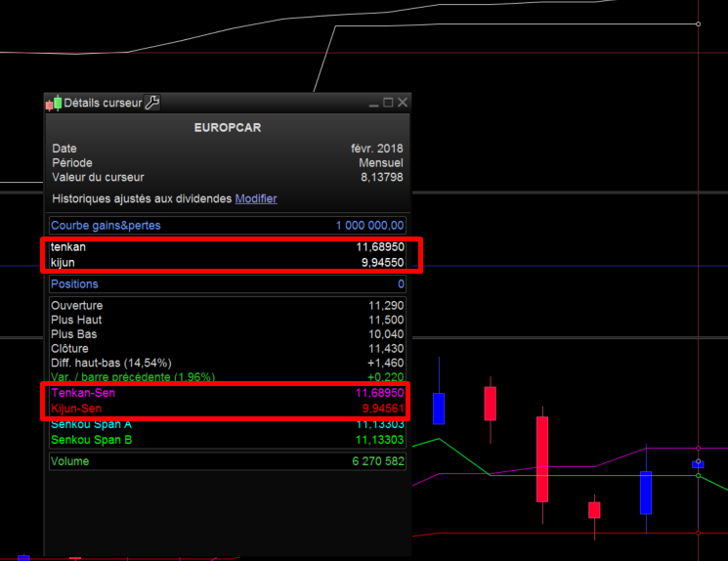Image resolution: width=728 pixels, height=561 pixels.
Task: Click the Période value Mensuel
Action: [x=381, y=163]
